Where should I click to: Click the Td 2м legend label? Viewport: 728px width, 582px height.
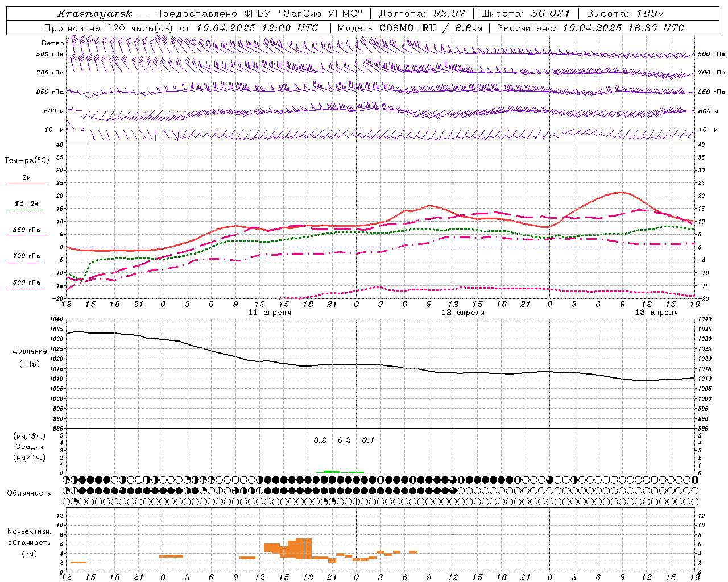tap(27, 203)
